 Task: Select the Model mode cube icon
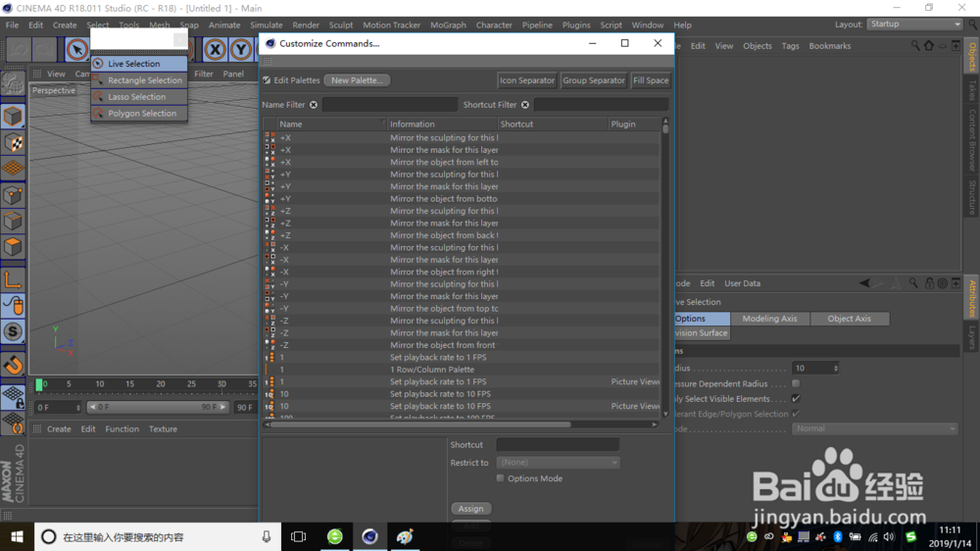coord(13,117)
